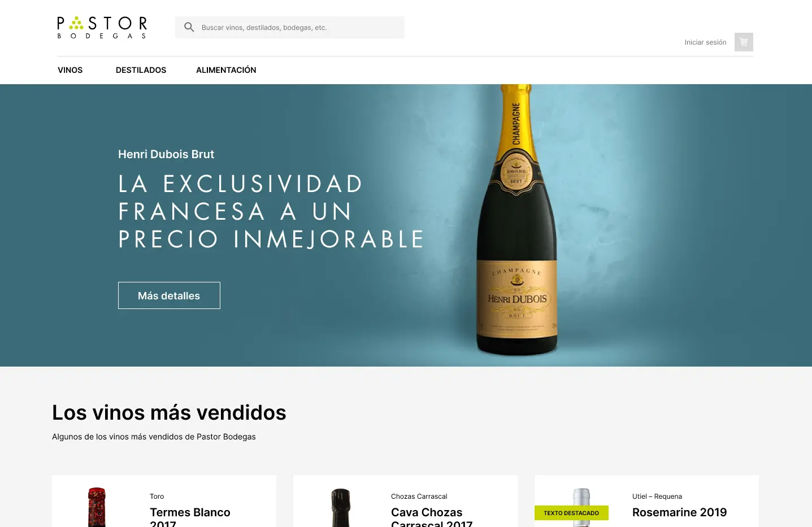Viewport: 812px width, 527px height.
Task: Click the Henri Dubois champagne bottle image
Action: (x=516, y=220)
